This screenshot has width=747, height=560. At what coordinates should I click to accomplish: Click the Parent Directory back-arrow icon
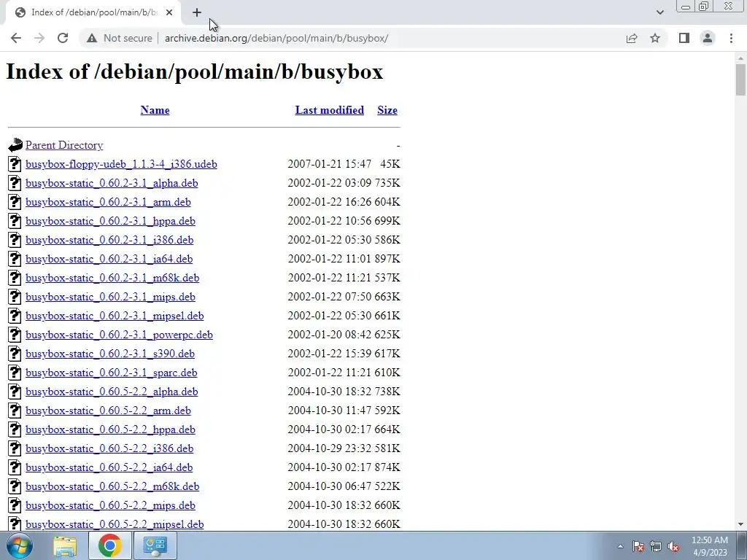[15, 145]
